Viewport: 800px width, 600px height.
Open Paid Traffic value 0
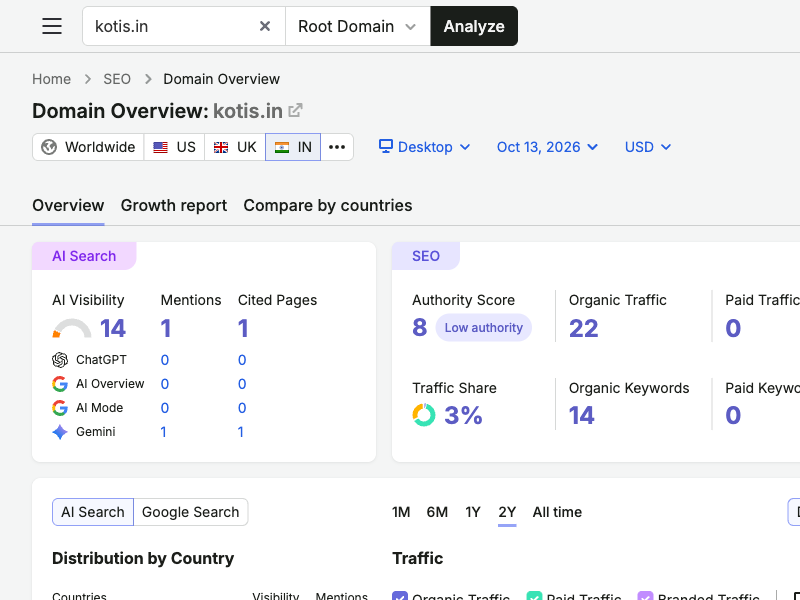click(733, 328)
